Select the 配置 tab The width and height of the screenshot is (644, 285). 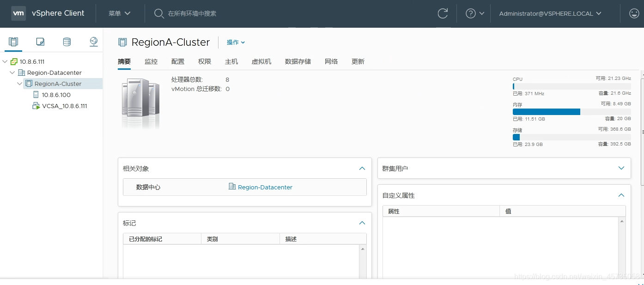point(178,61)
